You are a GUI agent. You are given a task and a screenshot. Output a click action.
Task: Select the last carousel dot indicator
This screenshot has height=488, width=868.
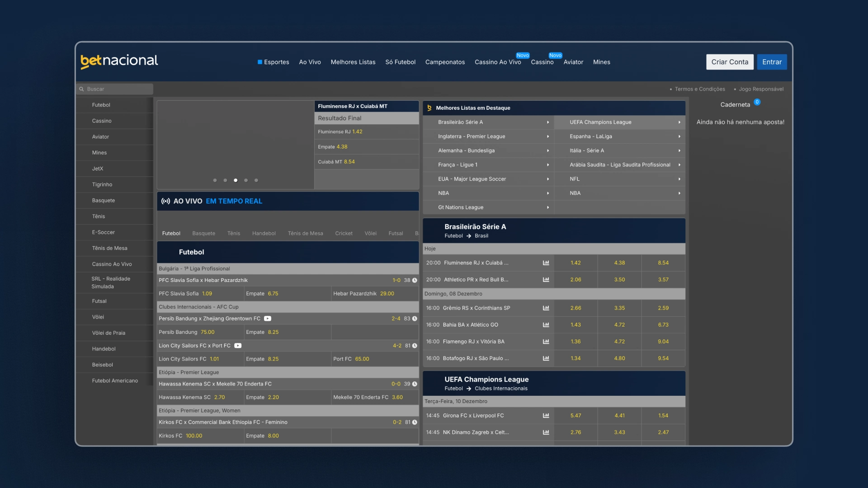point(256,180)
